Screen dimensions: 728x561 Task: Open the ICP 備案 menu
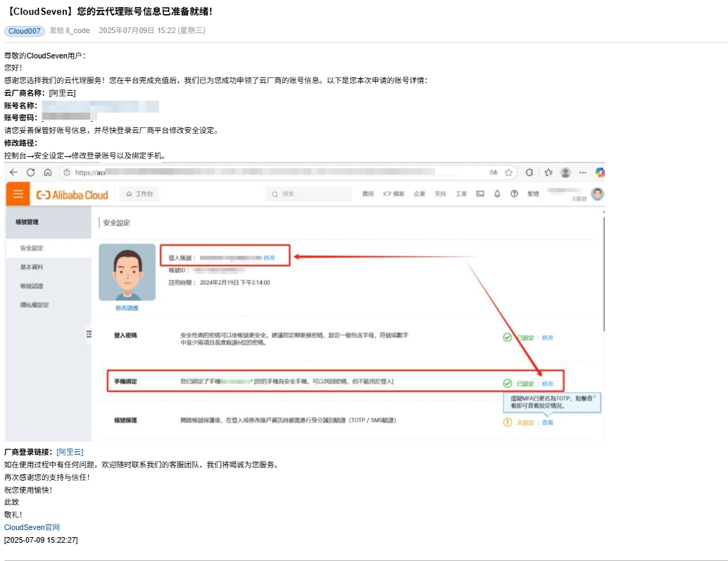(394, 194)
